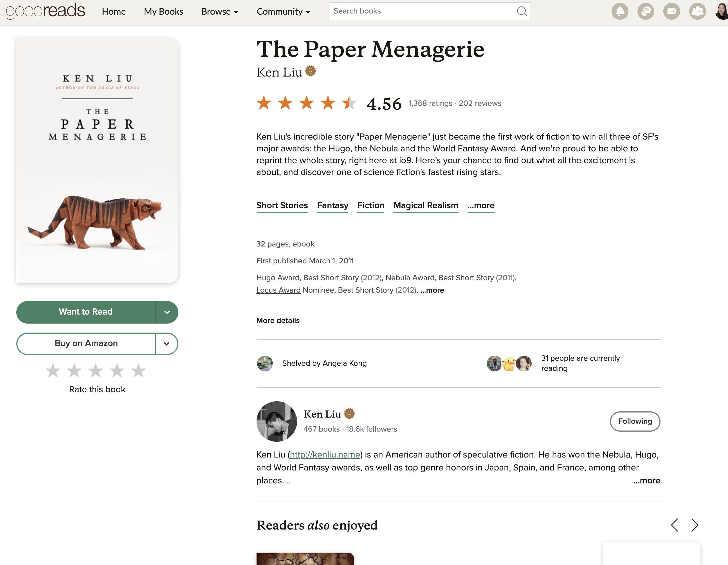The width and height of the screenshot is (728, 565).
Task: Open the friends icon in header
Action: click(698, 11)
